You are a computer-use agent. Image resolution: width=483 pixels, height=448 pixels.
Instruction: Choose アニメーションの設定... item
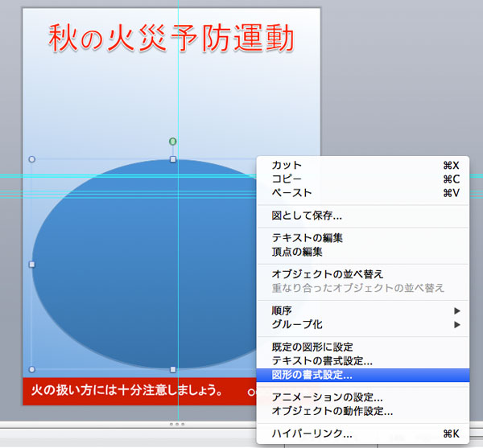coord(327,397)
